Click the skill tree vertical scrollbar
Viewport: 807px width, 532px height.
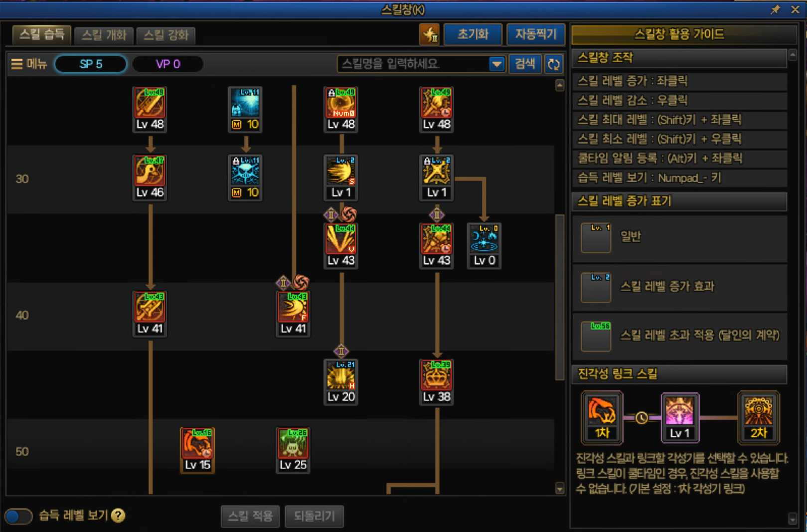[559, 297]
